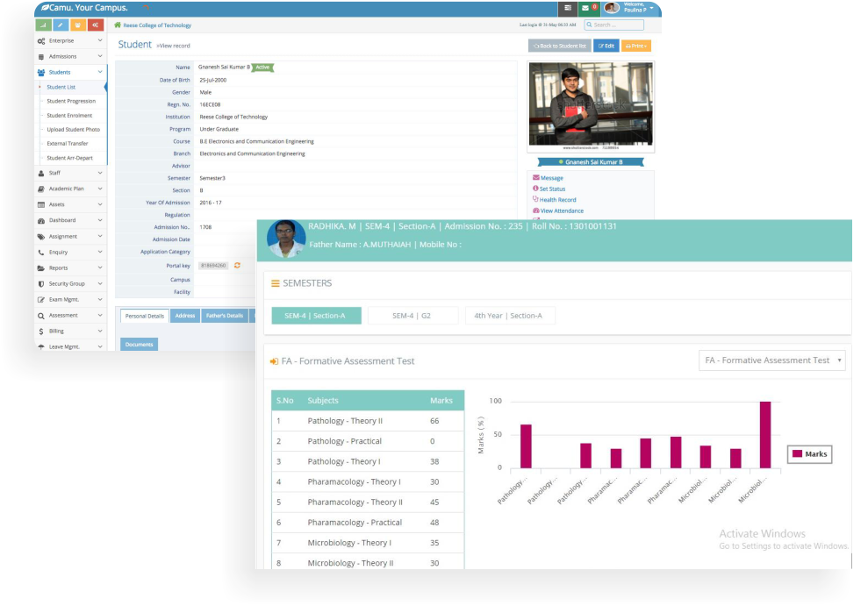868x606 pixels.
Task: Open the Welcome Paulina P user menu
Action: point(630,8)
